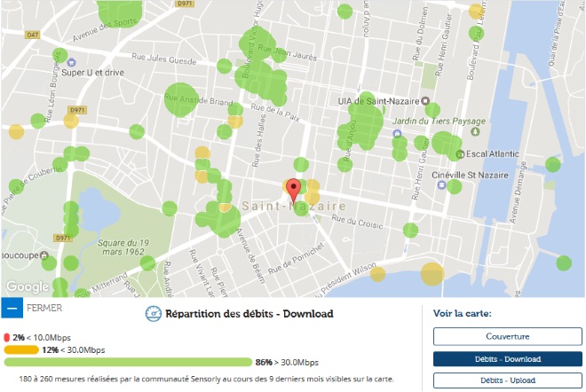
Task: Open the Jardin du Tiers Paysage park icon
Action: point(475,131)
